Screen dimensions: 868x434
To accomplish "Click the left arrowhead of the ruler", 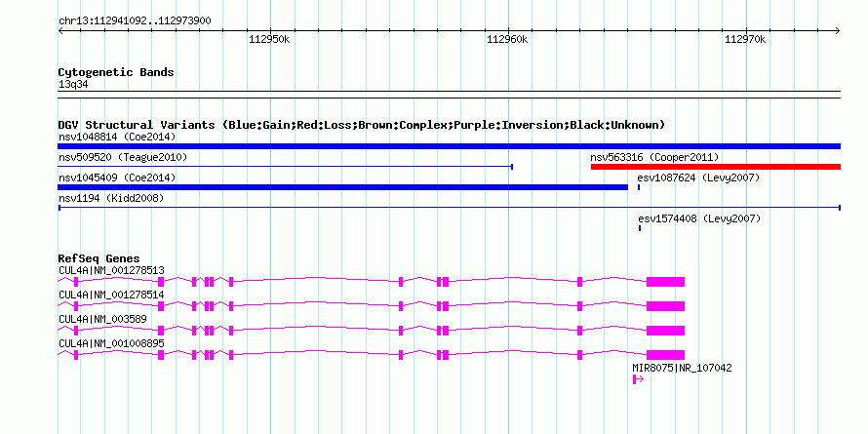I will (60, 31).
